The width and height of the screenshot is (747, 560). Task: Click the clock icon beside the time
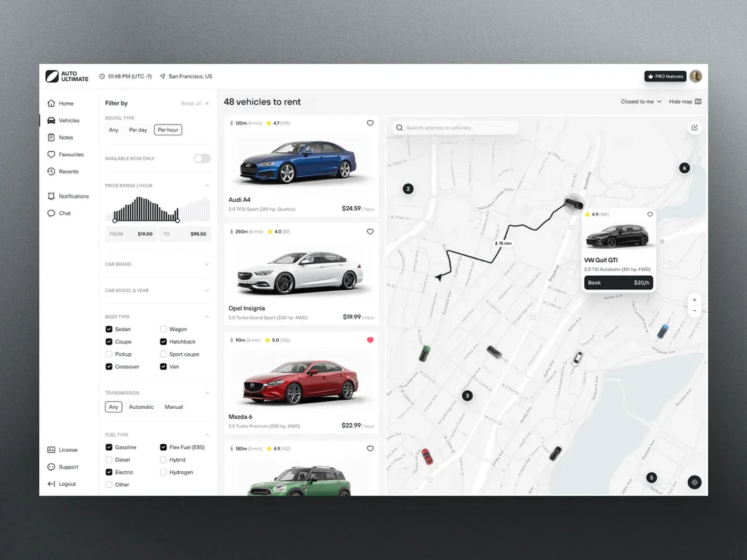[x=102, y=77]
